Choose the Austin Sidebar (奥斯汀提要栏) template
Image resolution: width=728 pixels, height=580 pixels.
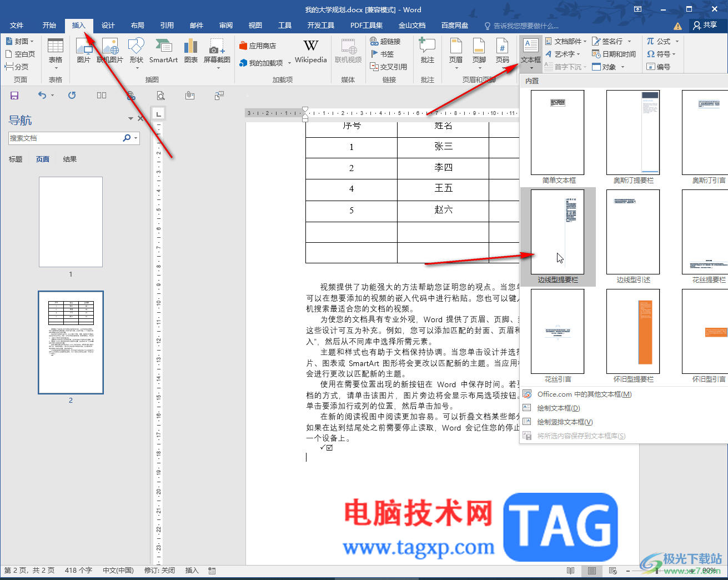tap(634, 137)
